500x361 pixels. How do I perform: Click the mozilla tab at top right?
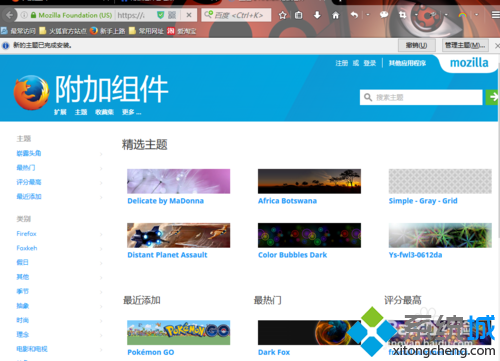click(469, 63)
